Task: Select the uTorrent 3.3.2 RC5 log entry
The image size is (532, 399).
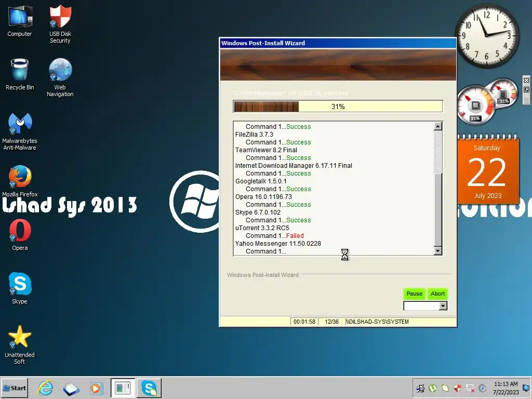Action: click(x=262, y=228)
